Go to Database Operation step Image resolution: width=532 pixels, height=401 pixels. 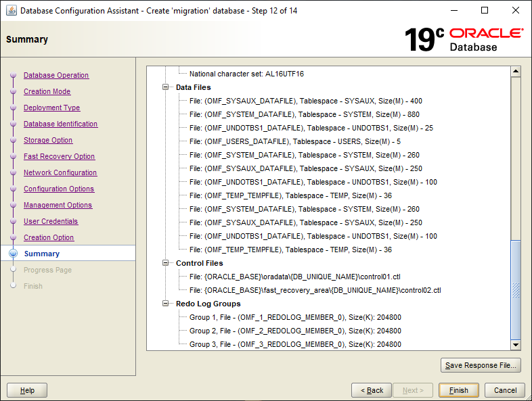pyautogui.click(x=56, y=75)
